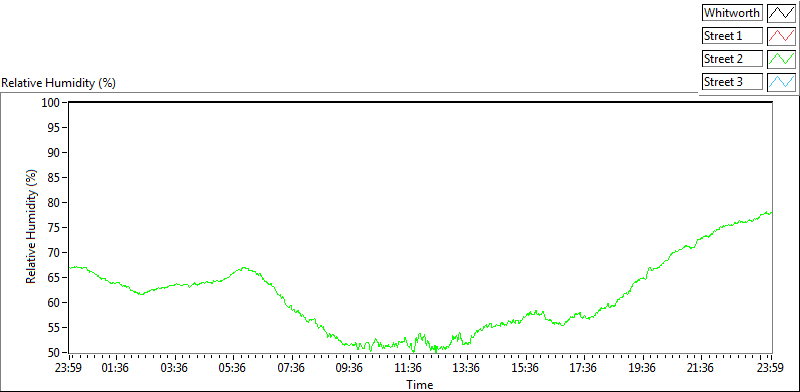Click the first 23:59 time label
The height and width of the screenshot is (392, 800).
[x=69, y=368]
